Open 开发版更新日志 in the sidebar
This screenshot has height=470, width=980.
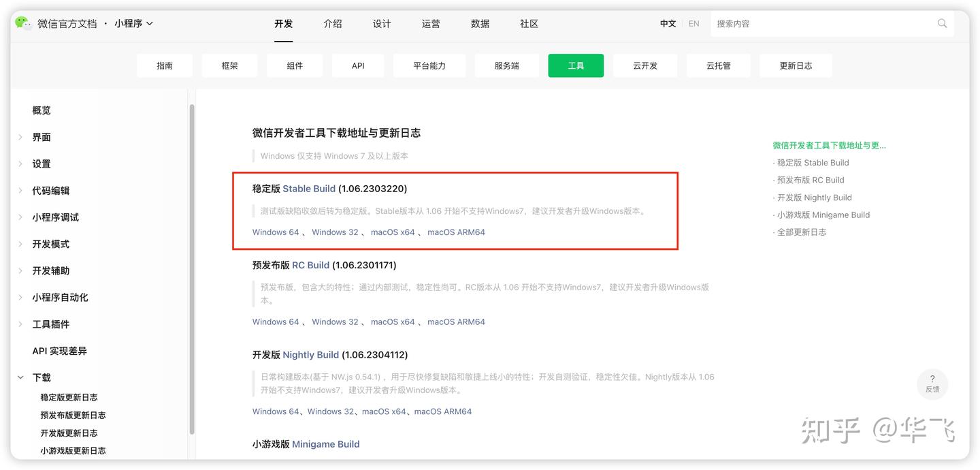69,433
